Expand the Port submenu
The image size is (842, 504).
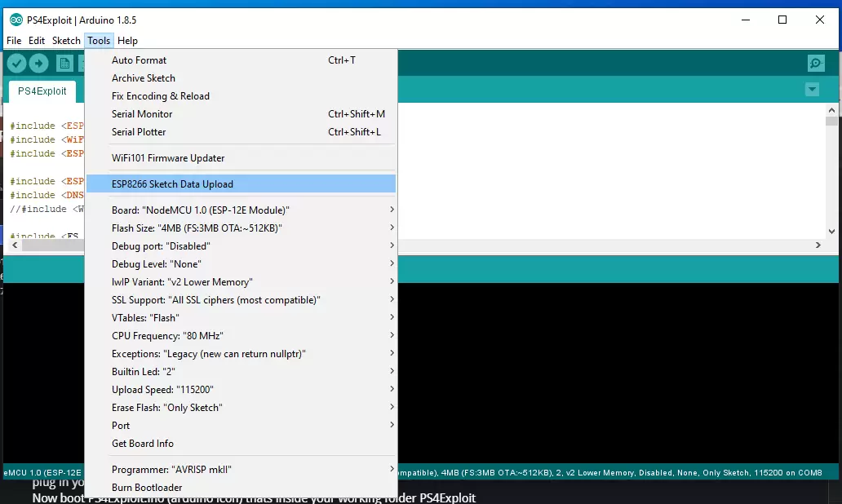(241, 426)
